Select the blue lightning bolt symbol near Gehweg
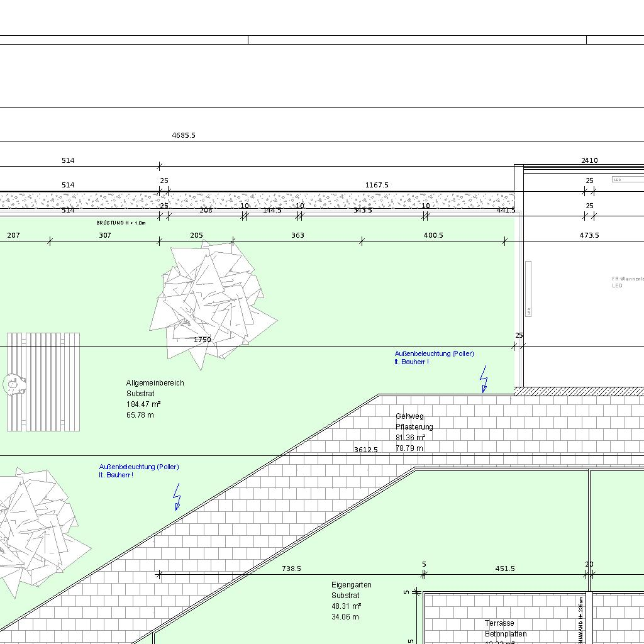The image size is (644, 644). pos(484,379)
